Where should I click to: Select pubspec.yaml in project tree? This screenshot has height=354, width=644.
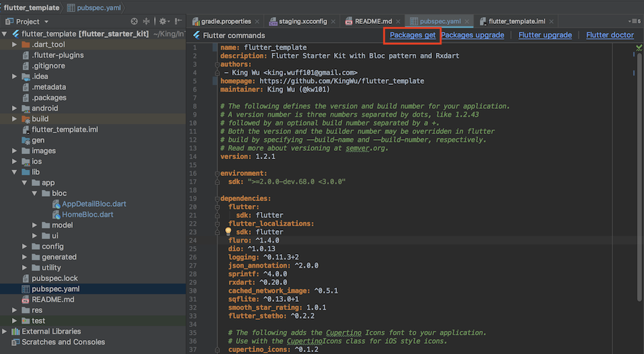pyautogui.click(x=55, y=289)
